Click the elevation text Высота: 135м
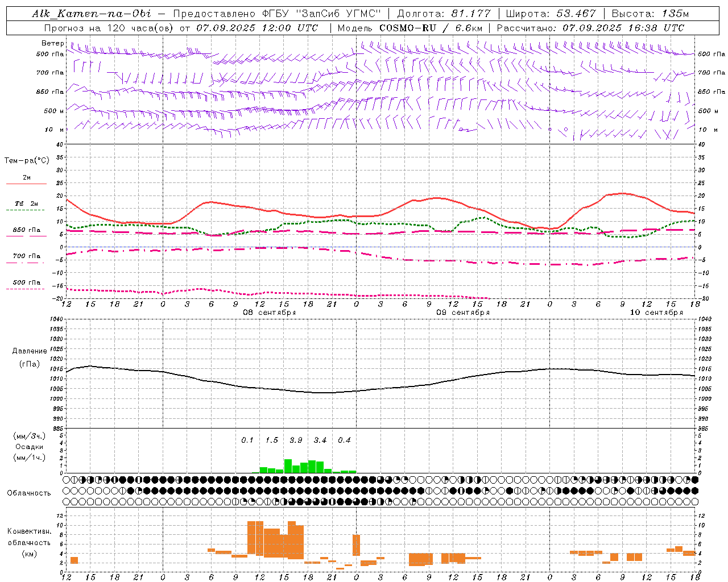Screen dimensions: 728x582 (x=650, y=14)
